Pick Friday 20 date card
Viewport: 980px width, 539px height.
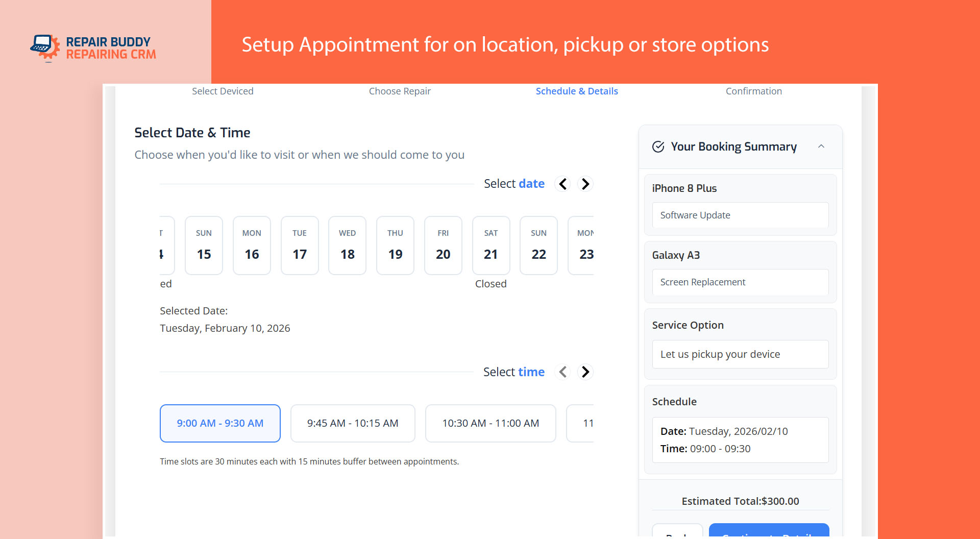point(443,246)
